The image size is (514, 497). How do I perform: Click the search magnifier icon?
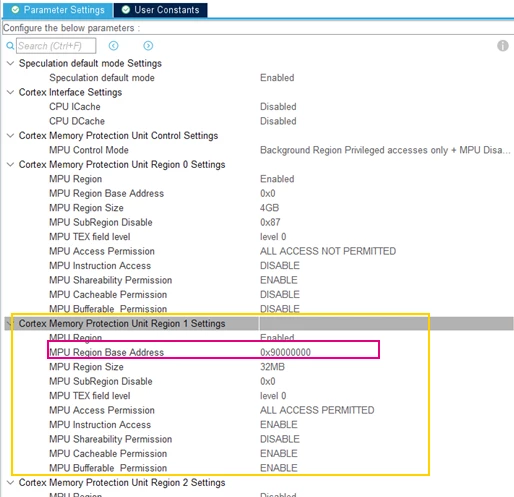tap(10, 46)
